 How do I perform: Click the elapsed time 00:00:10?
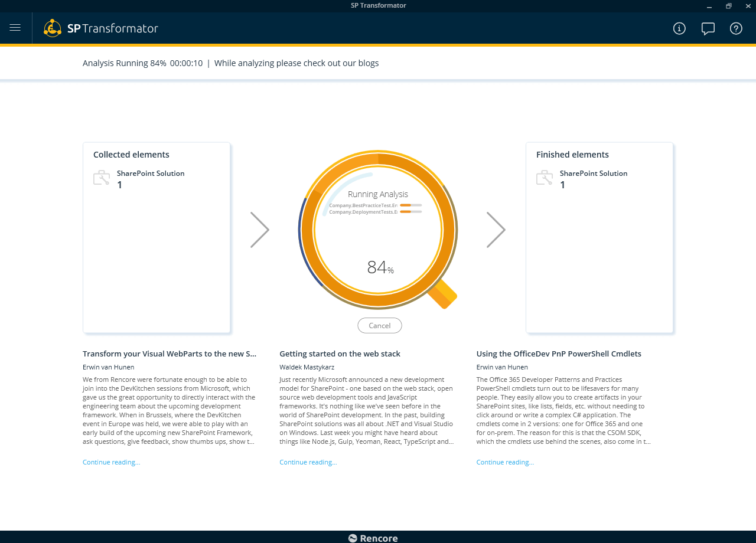[186, 63]
